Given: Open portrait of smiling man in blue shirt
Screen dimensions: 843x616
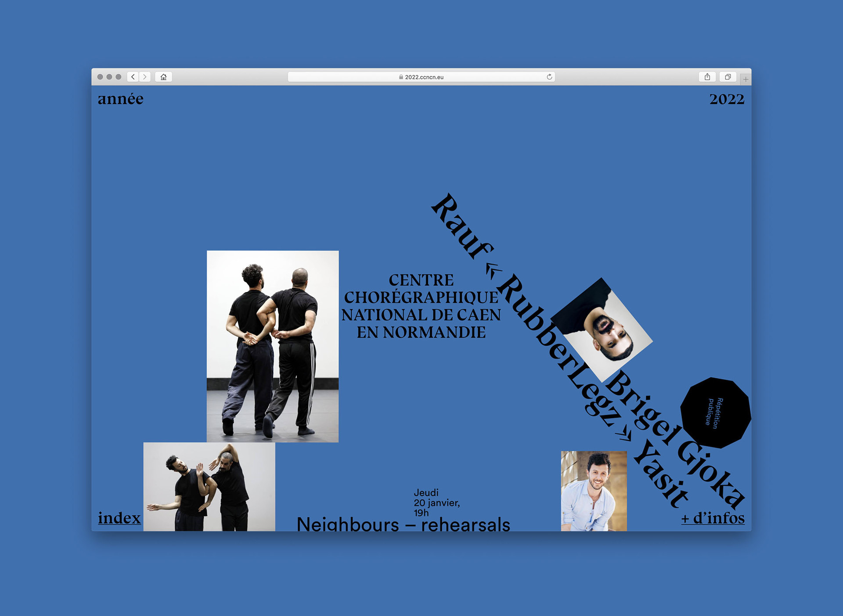Looking at the screenshot, I should click(x=594, y=491).
